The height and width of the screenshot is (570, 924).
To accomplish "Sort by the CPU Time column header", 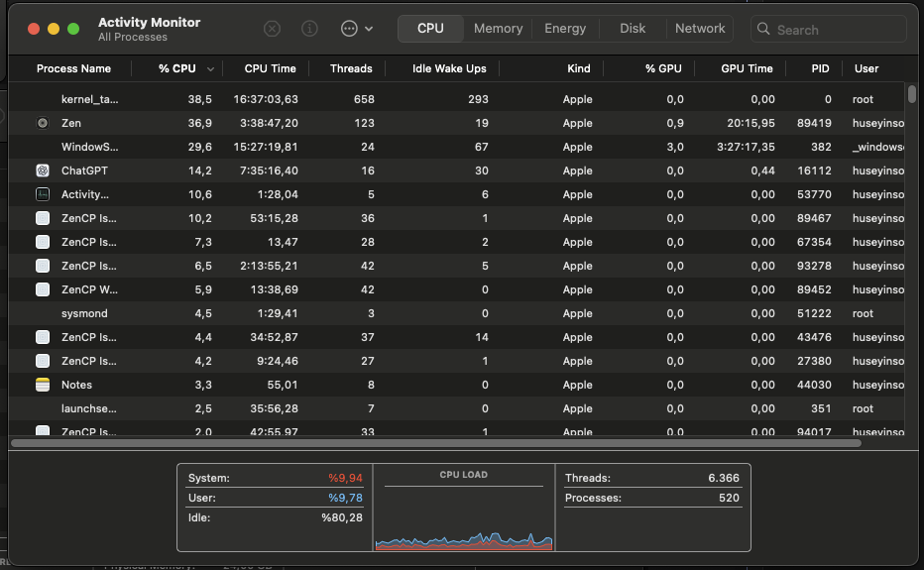I will click(270, 68).
